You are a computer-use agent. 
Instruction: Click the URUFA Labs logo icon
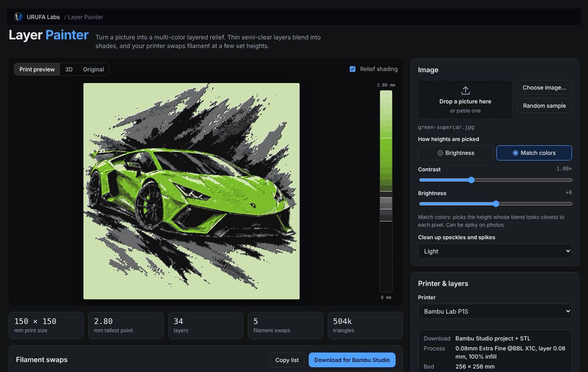[18, 17]
